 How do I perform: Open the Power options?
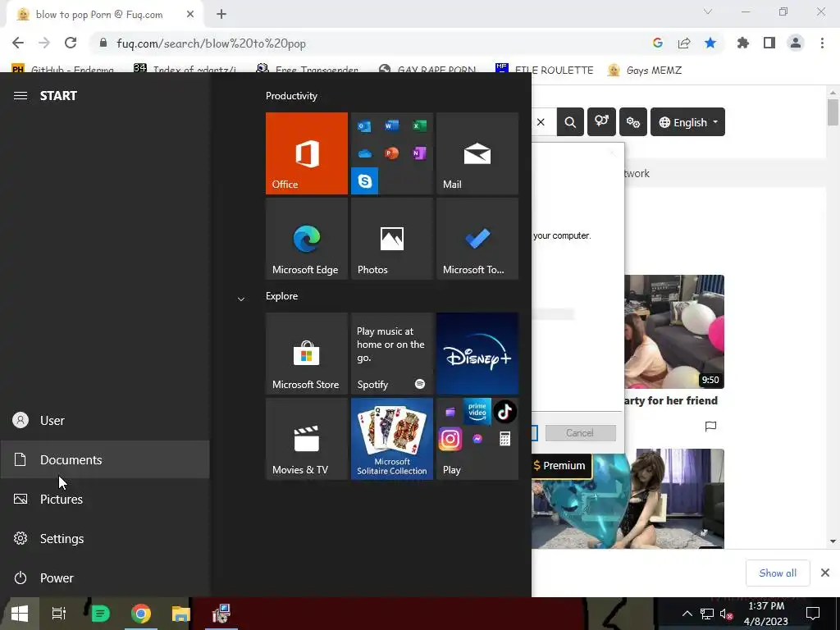click(x=105, y=578)
